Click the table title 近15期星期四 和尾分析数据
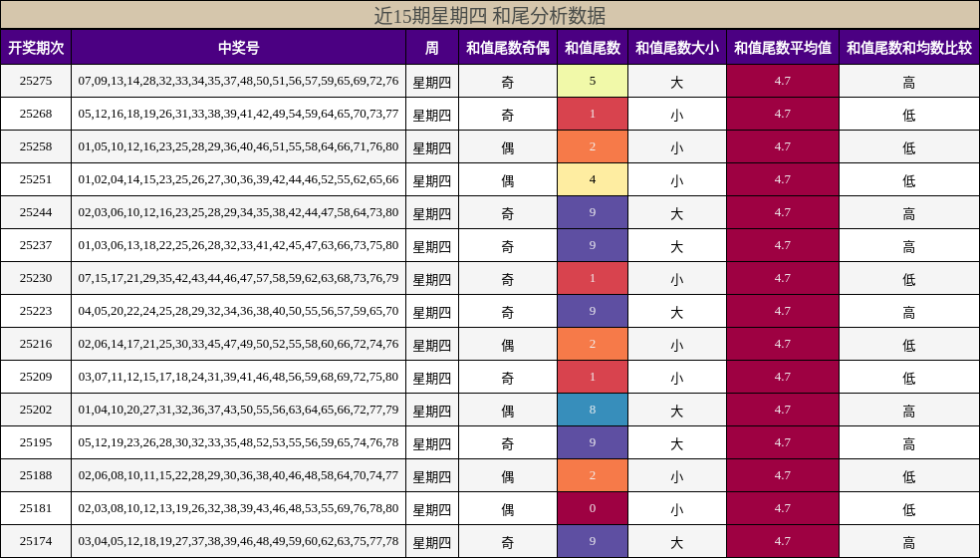The height and width of the screenshot is (558, 980). (489, 15)
